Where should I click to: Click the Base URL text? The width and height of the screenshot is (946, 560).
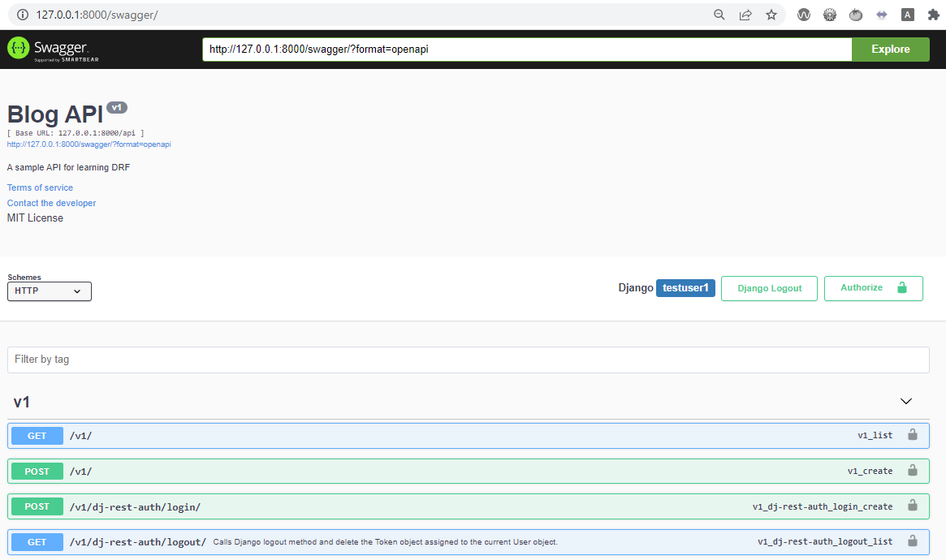click(76, 133)
